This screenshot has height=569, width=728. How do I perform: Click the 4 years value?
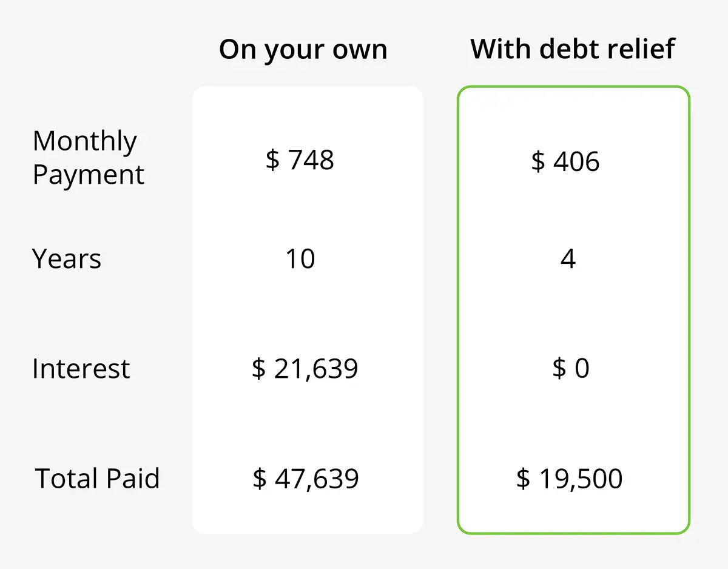[x=568, y=259]
